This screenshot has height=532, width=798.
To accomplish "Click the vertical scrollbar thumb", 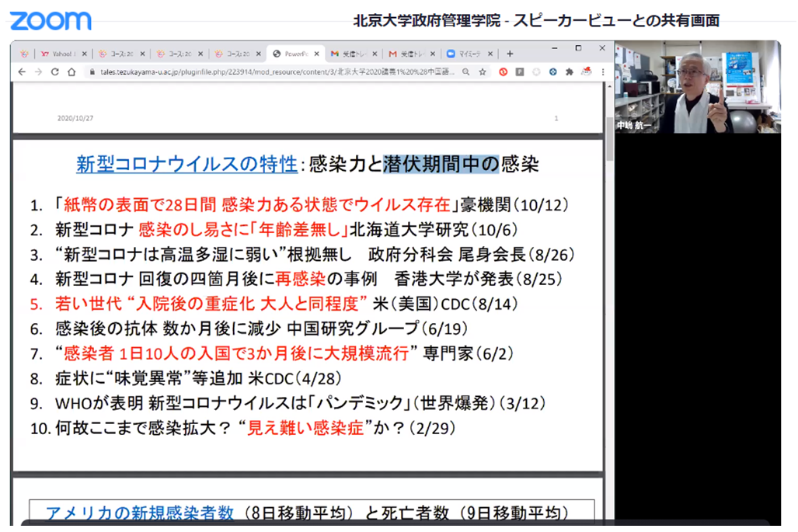I will click(609, 138).
